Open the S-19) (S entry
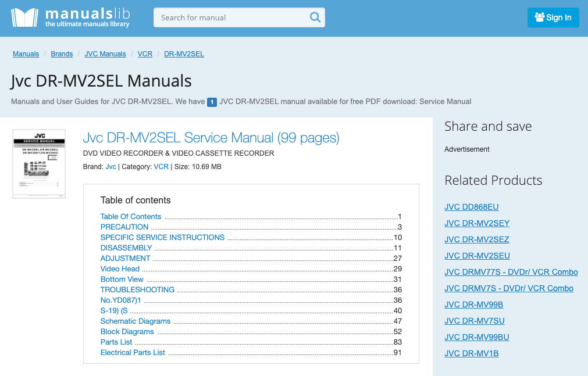Screen dimensions: 588x376 click(x=114, y=311)
